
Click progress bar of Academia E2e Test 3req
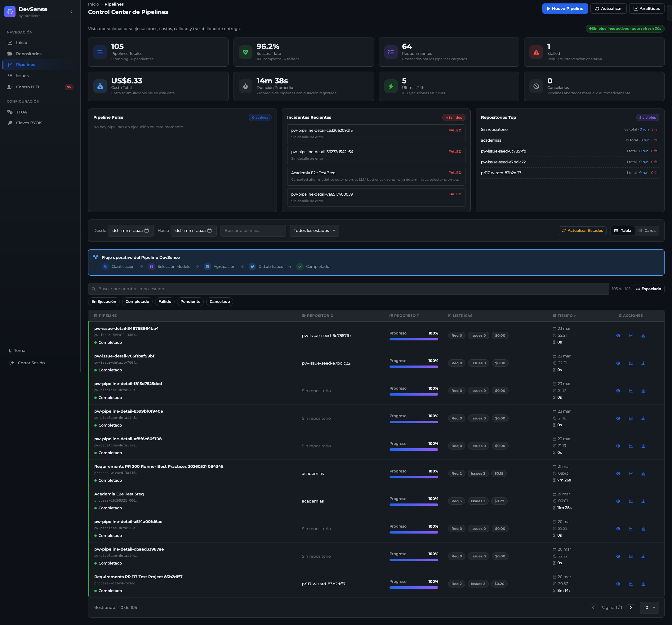pyautogui.click(x=413, y=505)
